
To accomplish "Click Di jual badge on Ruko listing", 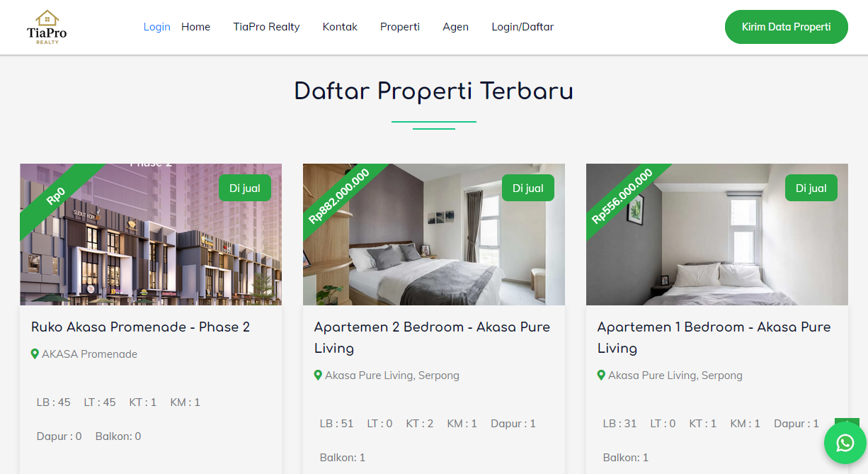I will click(x=245, y=188).
